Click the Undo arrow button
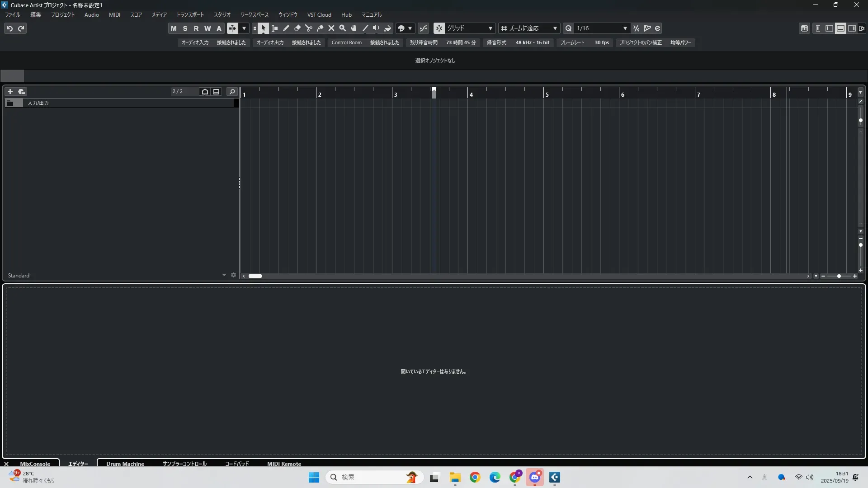This screenshot has width=868, height=488. 9,28
